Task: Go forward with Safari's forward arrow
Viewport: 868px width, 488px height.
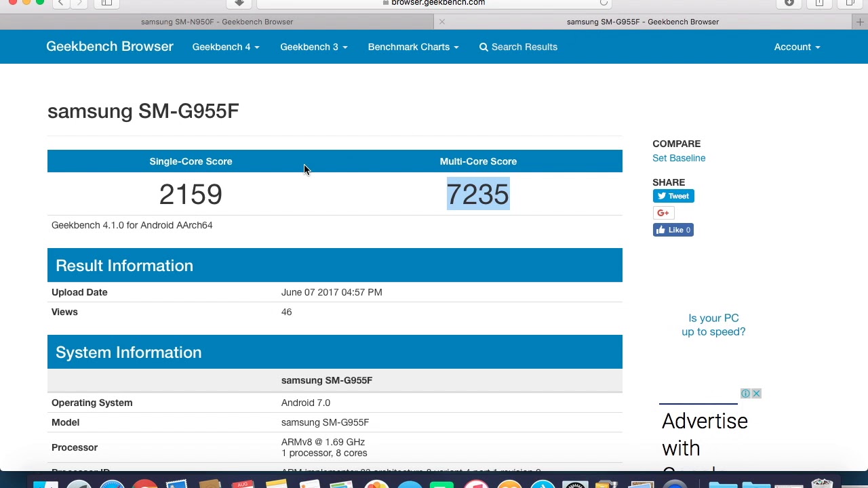Action: pyautogui.click(x=79, y=3)
